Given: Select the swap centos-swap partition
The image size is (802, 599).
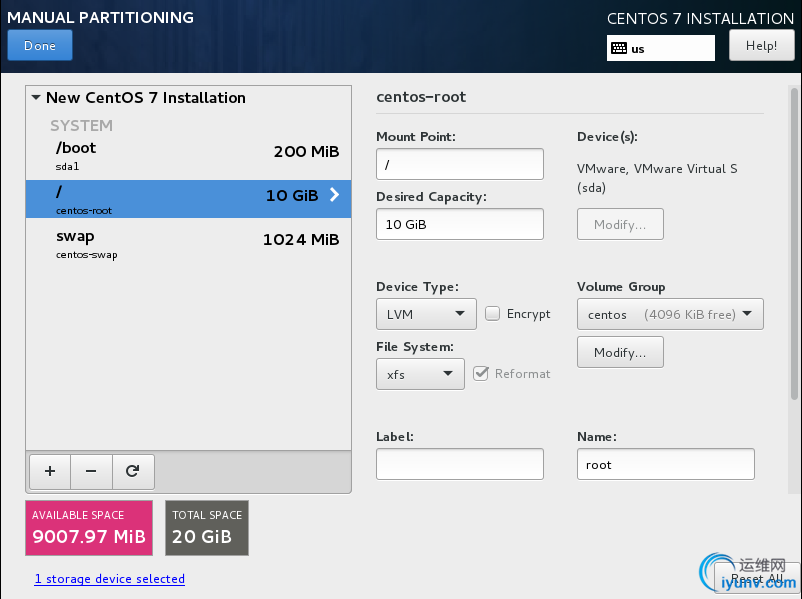Looking at the screenshot, I should (188, 244).
